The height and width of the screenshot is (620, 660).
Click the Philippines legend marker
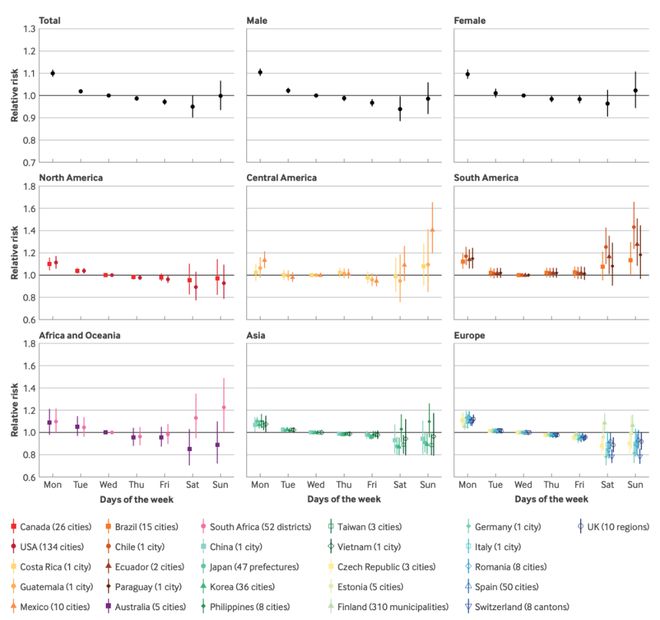pyautogui.click(x=203, y=607)
